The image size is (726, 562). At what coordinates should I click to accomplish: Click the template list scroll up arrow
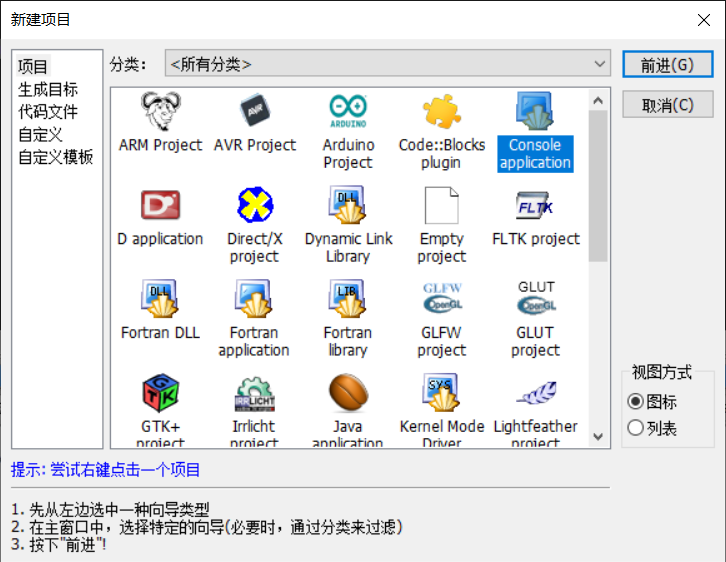pos(598,99)
